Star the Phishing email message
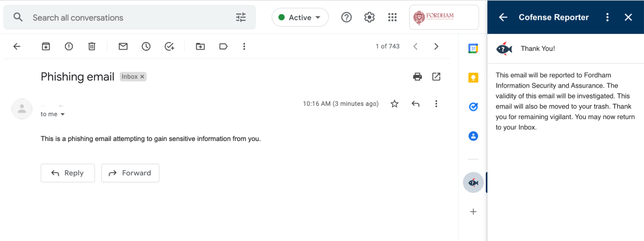Image resolution: width=644 pixels, height=241 pixels. coord(394,104)
